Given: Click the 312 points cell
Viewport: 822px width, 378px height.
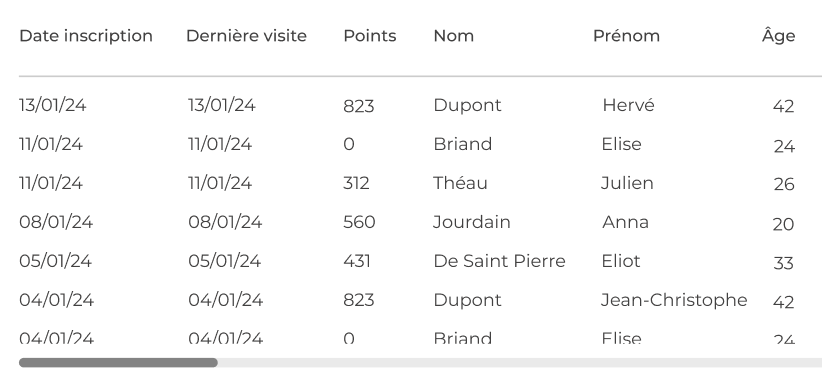Looking at the screenshot, I should (x=356, y=183).
